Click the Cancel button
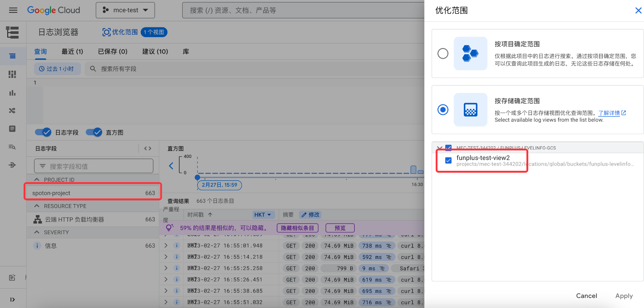This screenshot has height=308, width=644. [586, 296]
